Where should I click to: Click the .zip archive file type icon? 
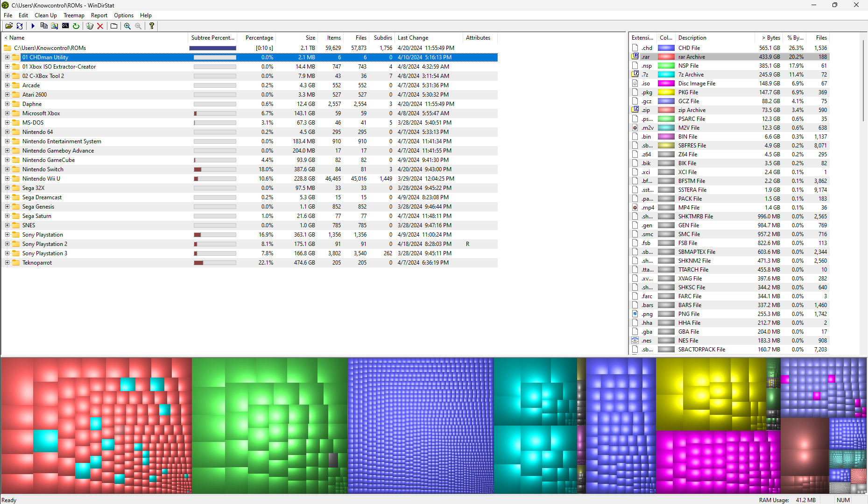[635, 110]
